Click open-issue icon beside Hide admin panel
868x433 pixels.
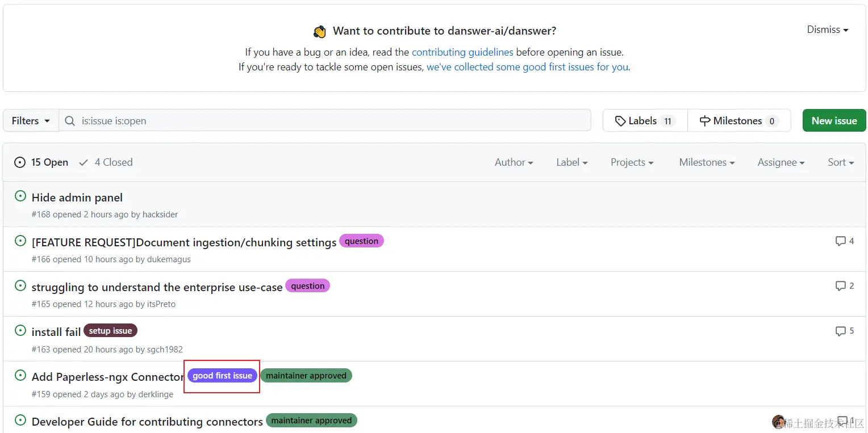coord(20,196)
